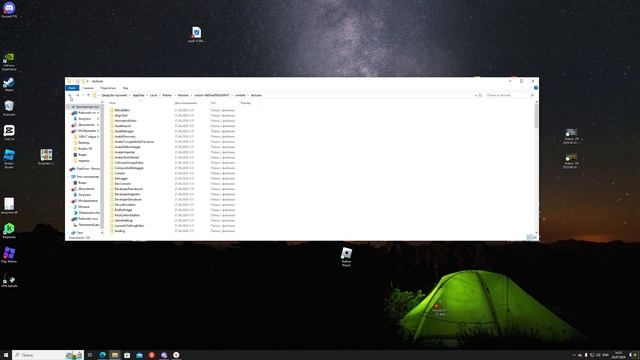Open the address bar history dropdown

476,95
